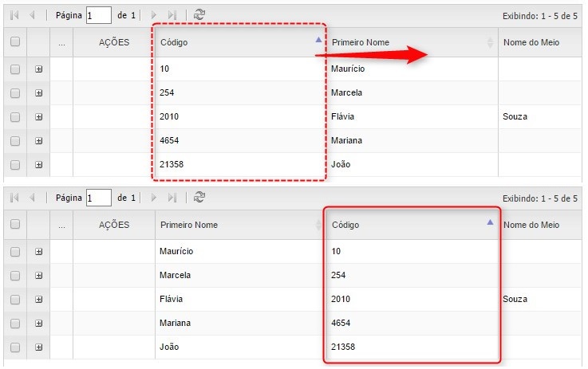Click Nome do Meio header in top grid
The height and width of the screenshot is (369, 588).
[535, 42]
